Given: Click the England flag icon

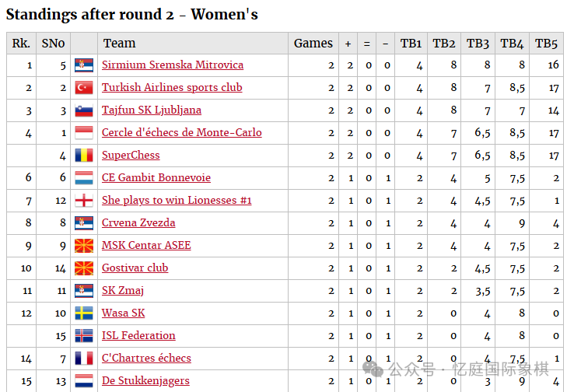Looking at the screenshot, I should pyautogui.click(x=84, y=201).
